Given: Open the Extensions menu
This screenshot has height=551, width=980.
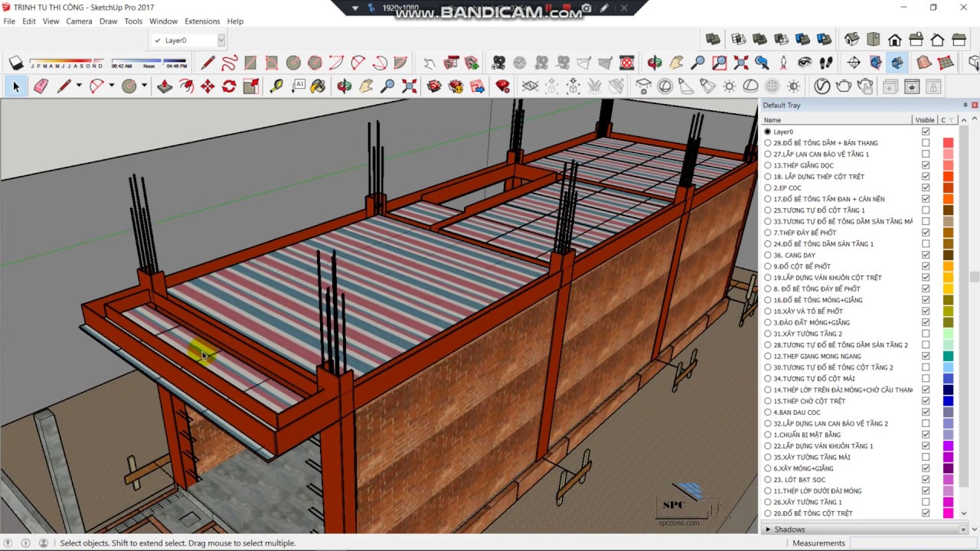Looking at the screenshot, I should click(202, 21).
